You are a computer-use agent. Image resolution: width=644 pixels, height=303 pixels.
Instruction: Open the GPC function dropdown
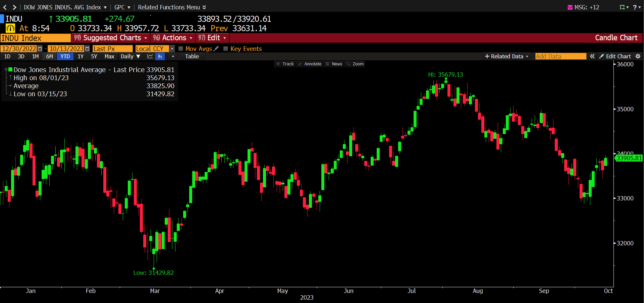point(122,7)
